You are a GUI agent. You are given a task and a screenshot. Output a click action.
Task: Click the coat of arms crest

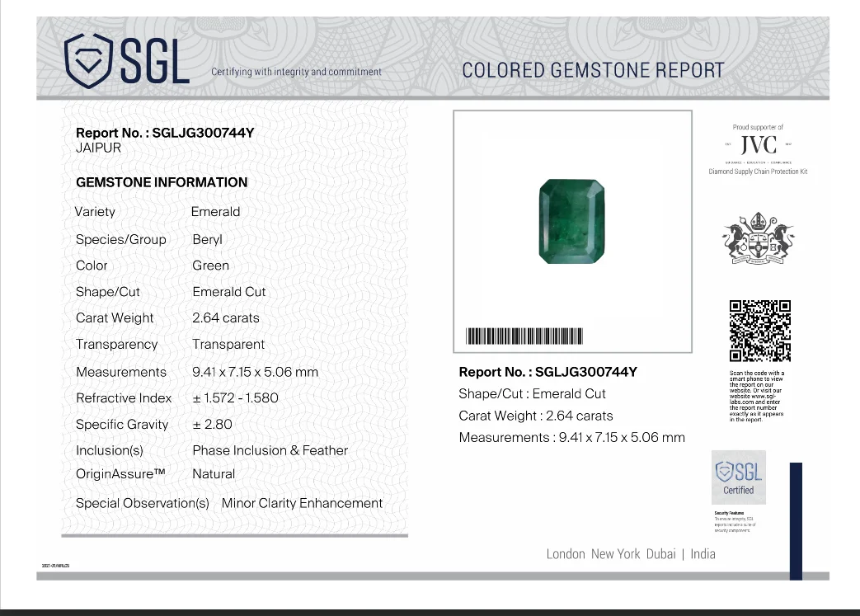759,238
